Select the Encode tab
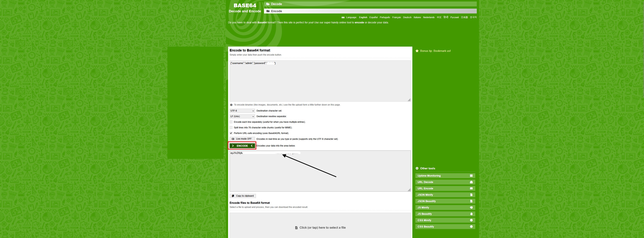644x238 pixels. pos(370,11)
